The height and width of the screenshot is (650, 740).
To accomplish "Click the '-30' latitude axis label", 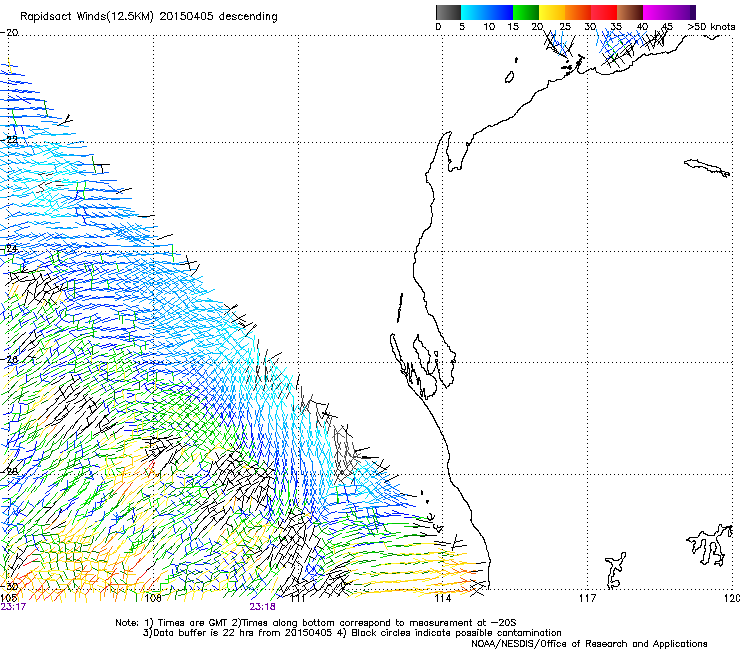I will (x=9, y=586).
